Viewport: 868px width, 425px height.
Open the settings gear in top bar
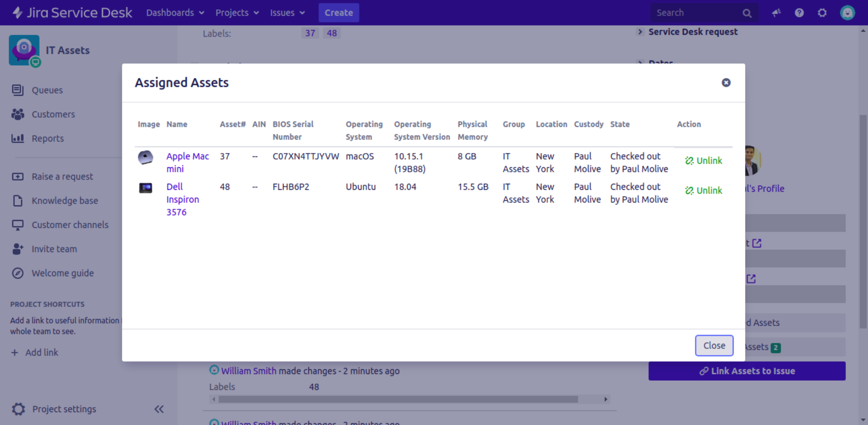[822, 13]
